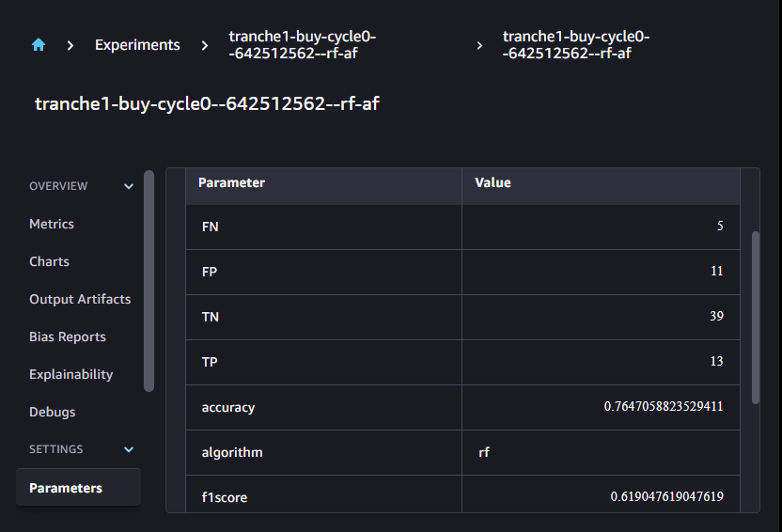The image size is (782, 532).
Task: Navigate to Debugs in sidebar
Action: tap(53, 412)
